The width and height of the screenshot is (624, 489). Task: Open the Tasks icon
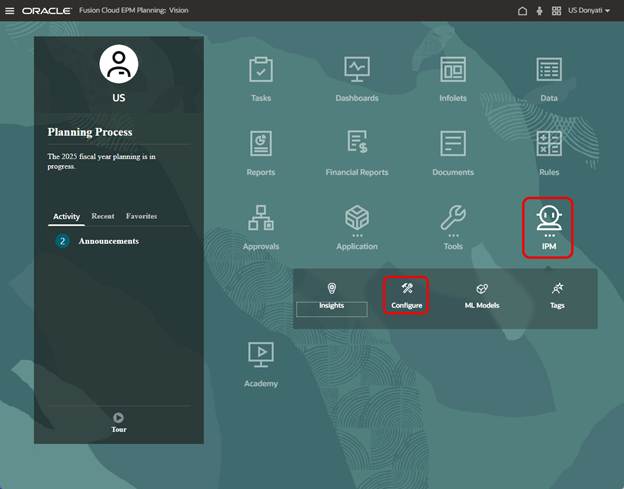[x=261, y=71]
